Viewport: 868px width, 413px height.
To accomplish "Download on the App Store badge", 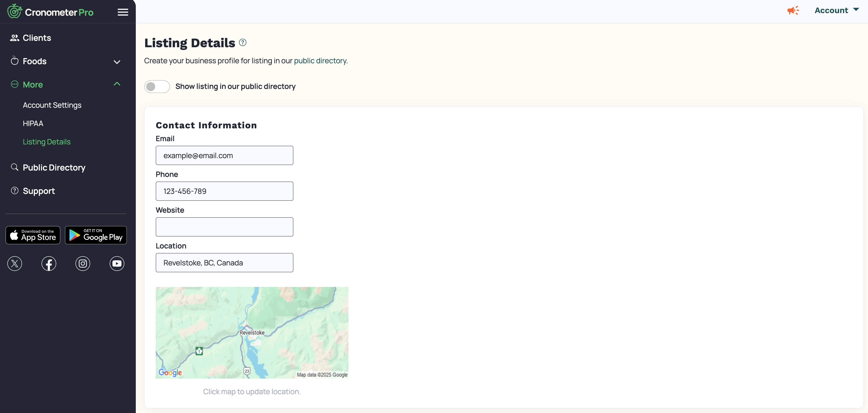I will pyautogui.click(x=33, y=235).
